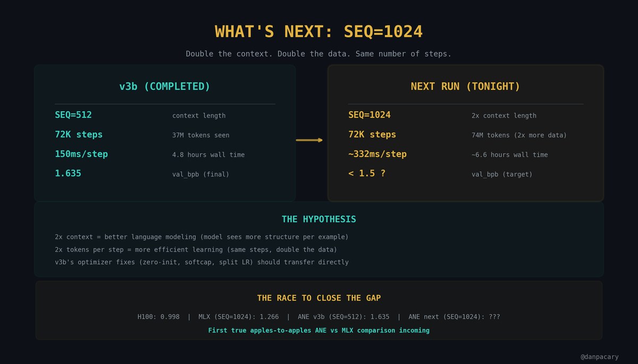This screenshot has width=638, height=364.
Task: Click "72K steps" in the v3b card
Action: [79, 134]
